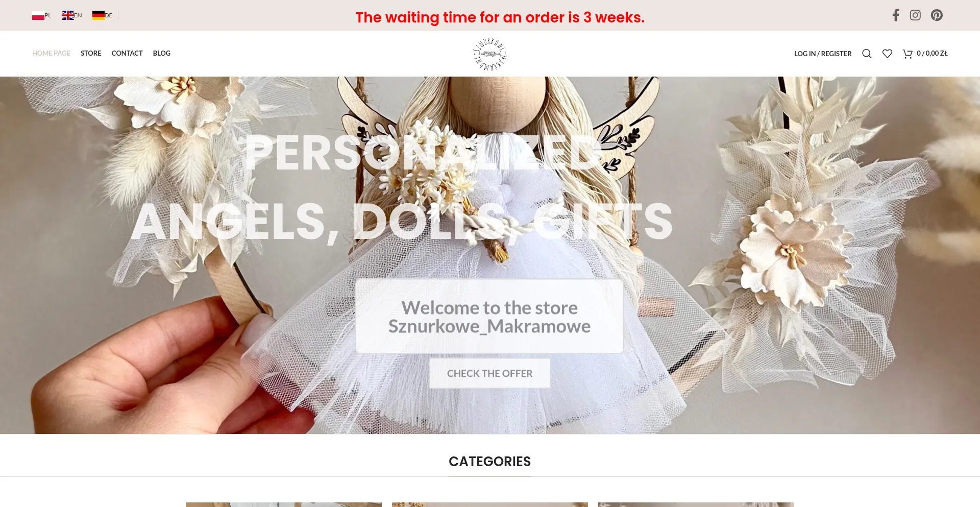Click the Categories section heading
The height and width of the screenshot is (507, 980).
490,462
